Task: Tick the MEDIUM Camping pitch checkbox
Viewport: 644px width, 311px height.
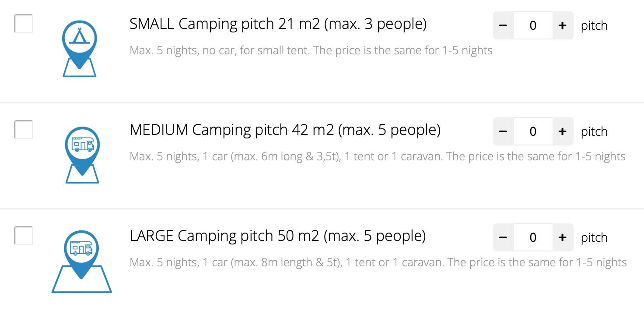Action: point(24,130)
